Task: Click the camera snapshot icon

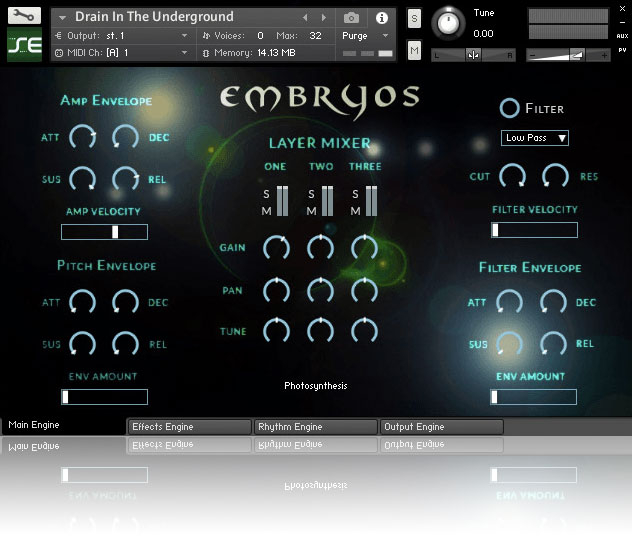Action: (351, 18)
